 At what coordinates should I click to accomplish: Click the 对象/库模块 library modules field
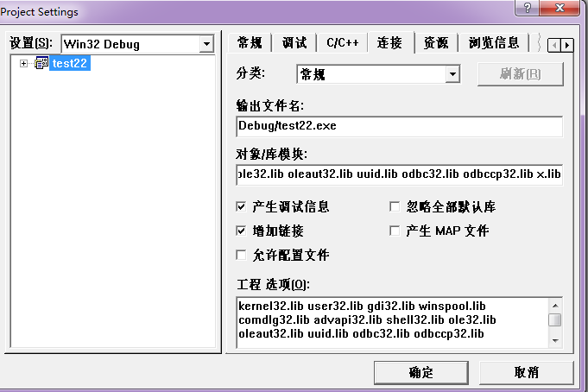pyautogui.click(x=400, y=174)
